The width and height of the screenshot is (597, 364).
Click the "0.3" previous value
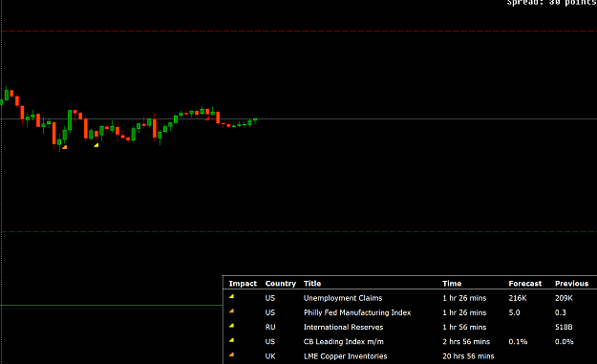pos(561,312)
